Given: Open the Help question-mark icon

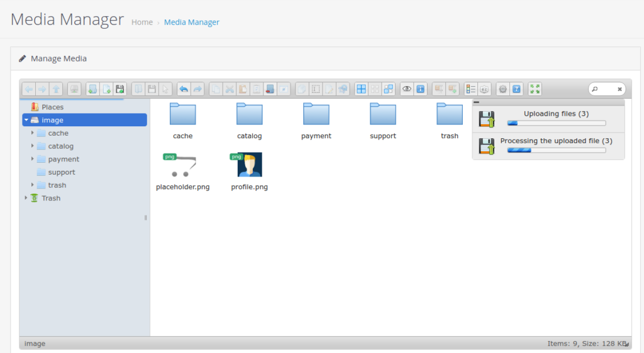Looking at the screenshot, I should (516, 89).
